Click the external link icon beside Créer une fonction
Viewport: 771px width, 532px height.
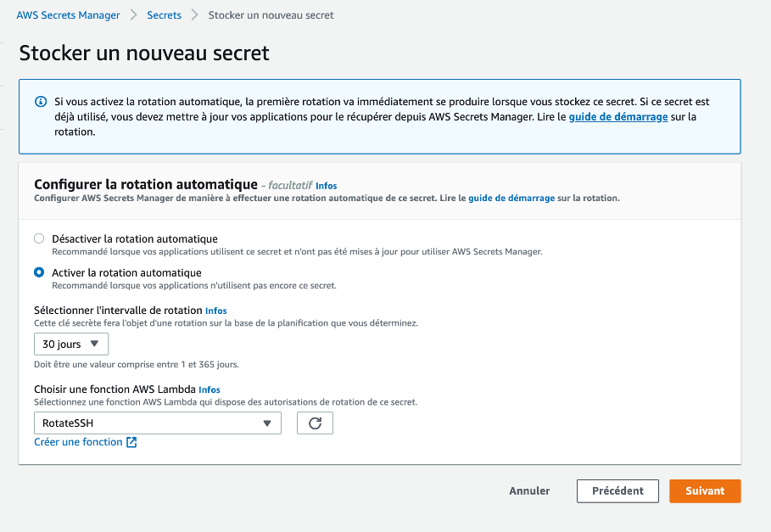[131, 442]
